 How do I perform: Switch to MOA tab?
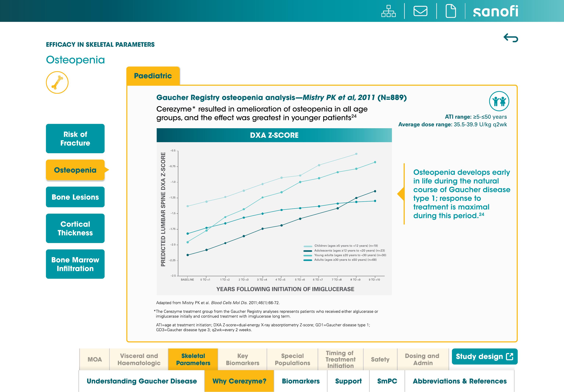coord(95,359)
